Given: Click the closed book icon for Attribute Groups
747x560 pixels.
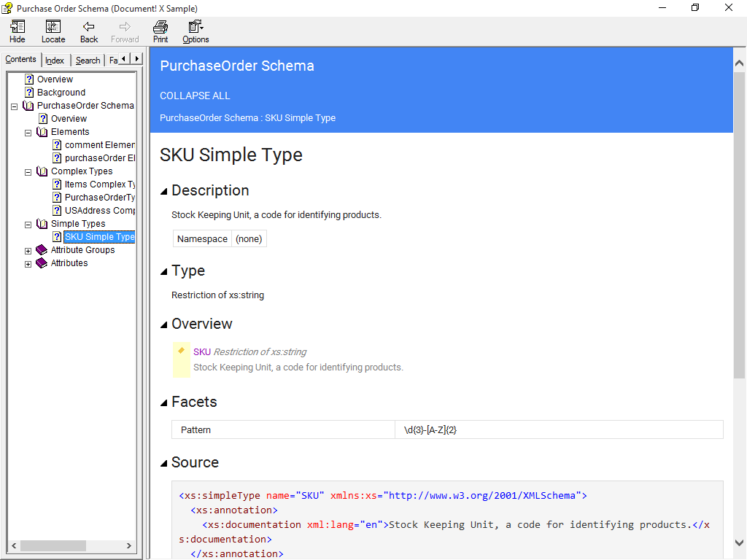Looking at the screenshot, I should point(42,250).
